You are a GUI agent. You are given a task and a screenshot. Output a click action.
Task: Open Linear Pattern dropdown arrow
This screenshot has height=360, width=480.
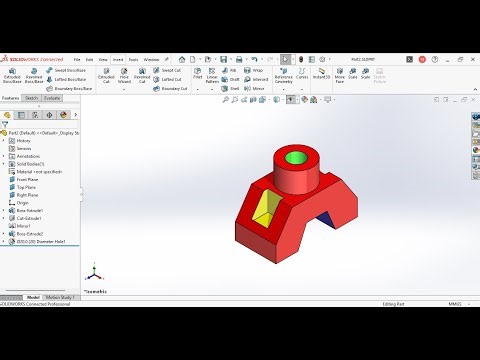(x=212, y=89)
